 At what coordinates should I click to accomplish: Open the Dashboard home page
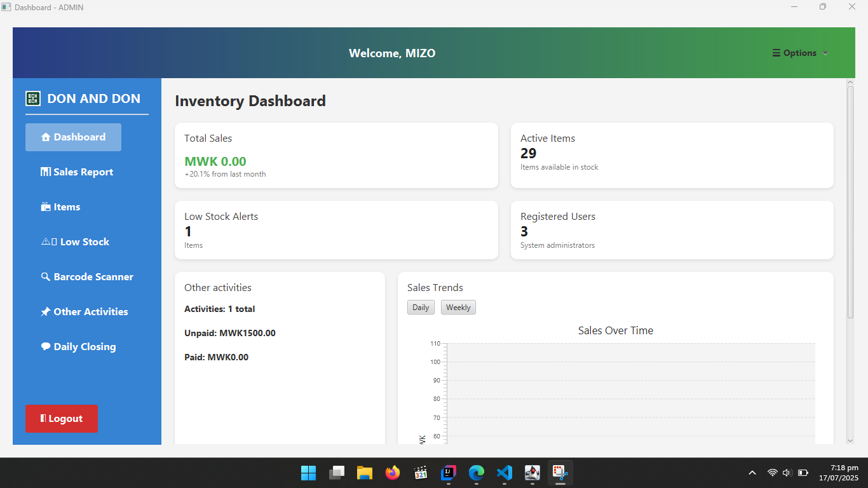73,137
